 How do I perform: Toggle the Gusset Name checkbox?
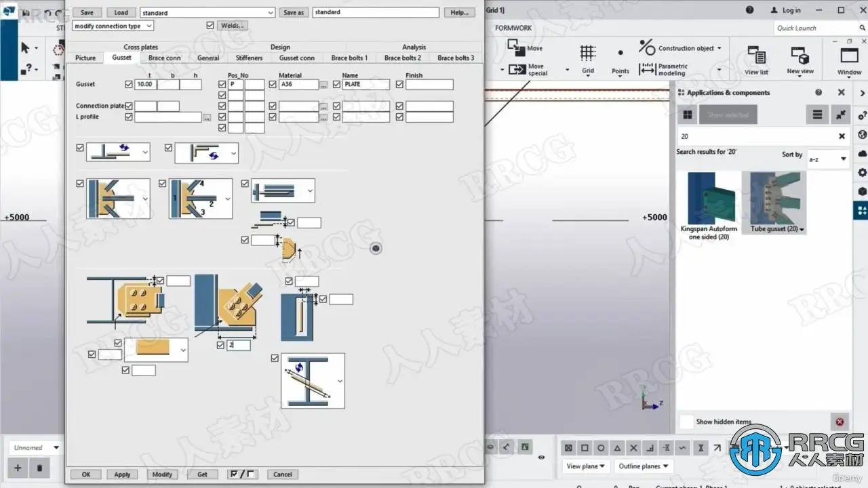(x=336, y=85)
